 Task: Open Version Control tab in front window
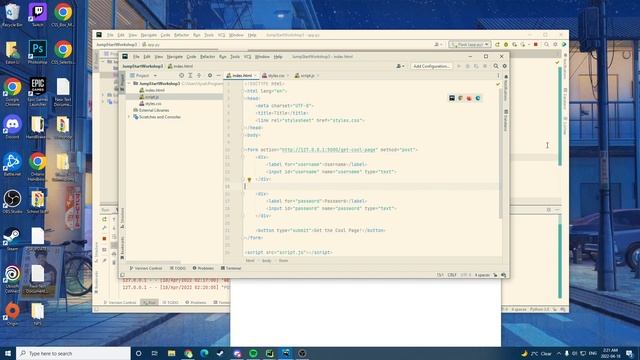(146, 268)
